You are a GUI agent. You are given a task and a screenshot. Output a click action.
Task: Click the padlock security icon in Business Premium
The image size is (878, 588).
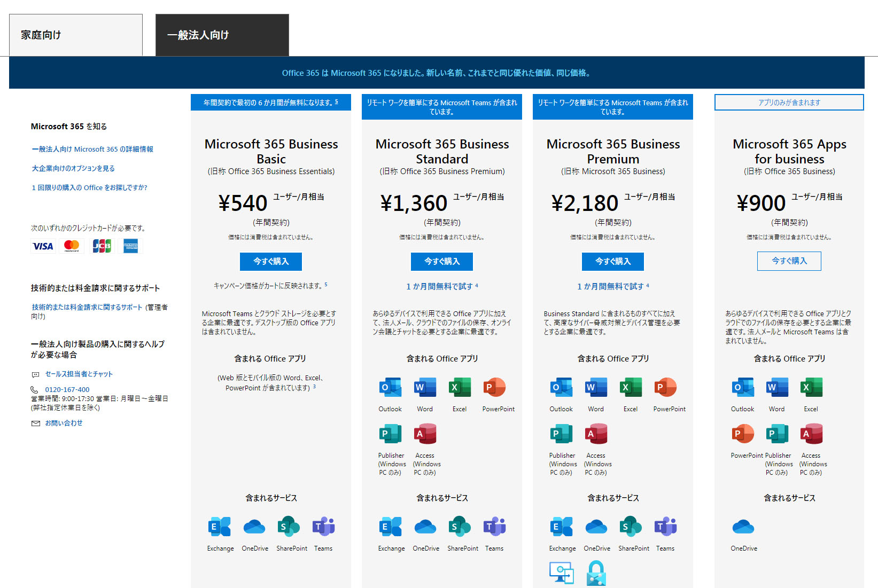click(x=596, y=573)
